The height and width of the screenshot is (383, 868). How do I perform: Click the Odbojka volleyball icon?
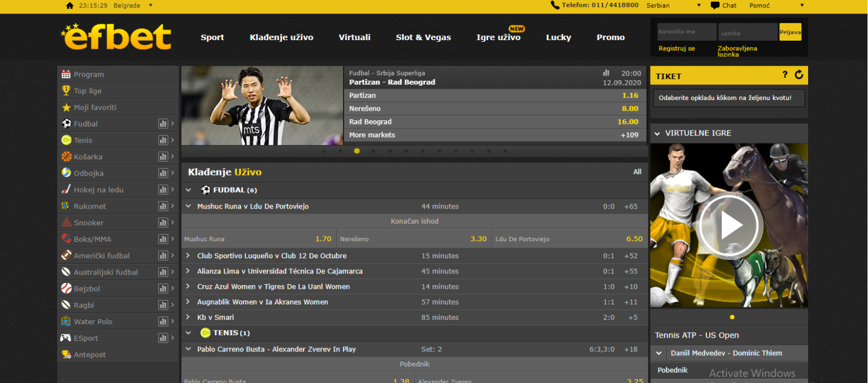pyautogui.click(x=66, y=173)
